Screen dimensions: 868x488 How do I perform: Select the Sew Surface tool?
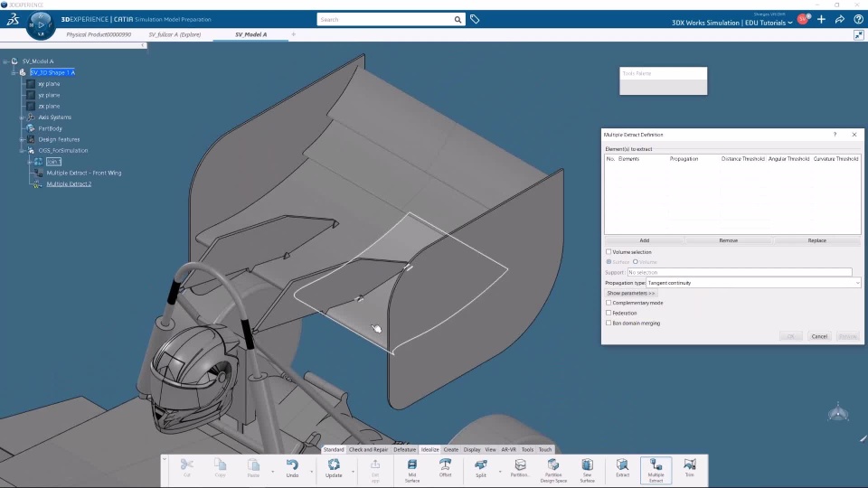(x=588, y=465)
